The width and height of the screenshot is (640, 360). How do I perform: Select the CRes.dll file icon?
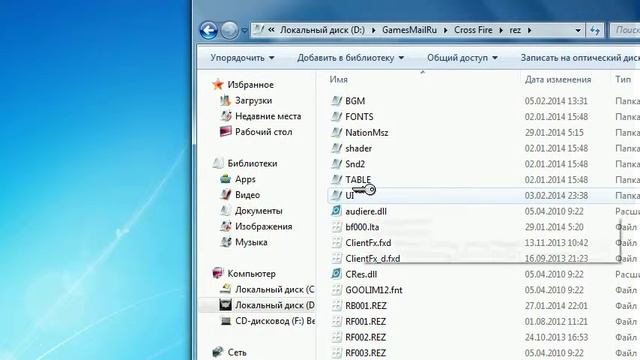click(x=336, y=274)
